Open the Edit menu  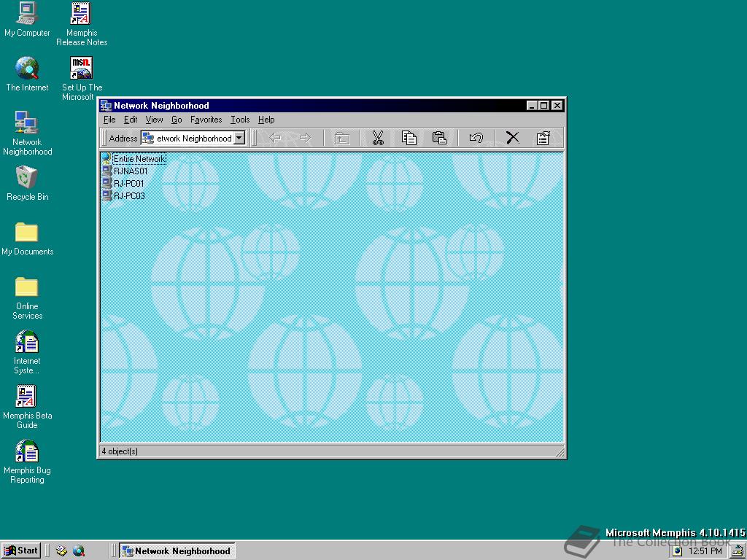131,120
